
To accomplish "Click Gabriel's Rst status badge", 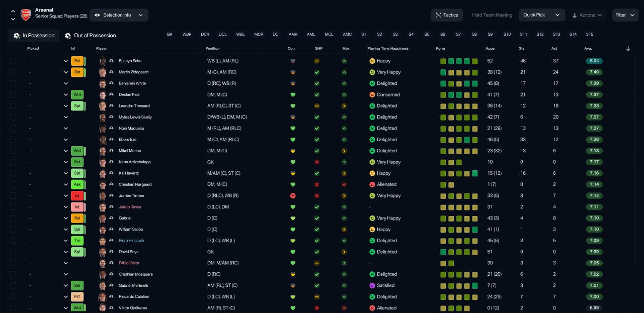I will pyautogui.click(x=77, y=218).
